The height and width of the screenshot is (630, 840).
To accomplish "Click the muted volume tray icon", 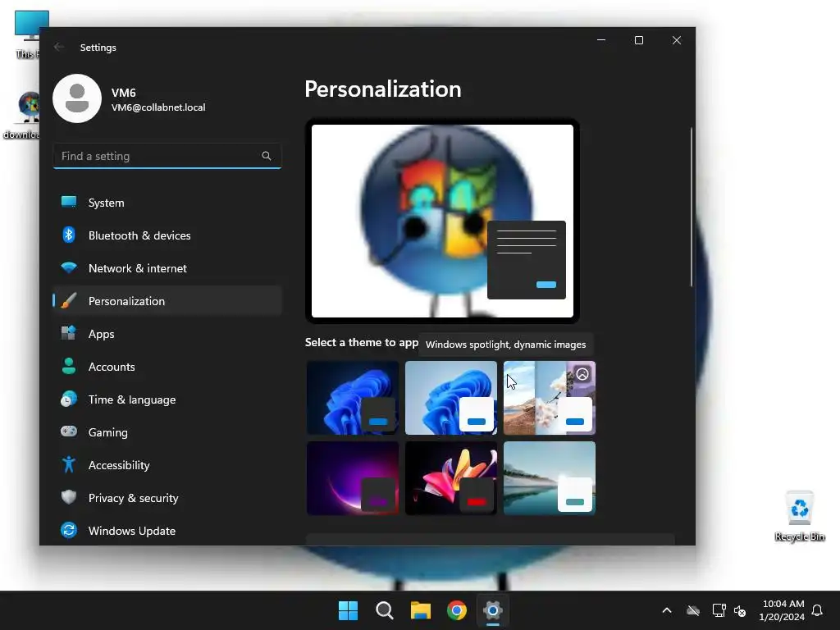I will coord(740,610).
